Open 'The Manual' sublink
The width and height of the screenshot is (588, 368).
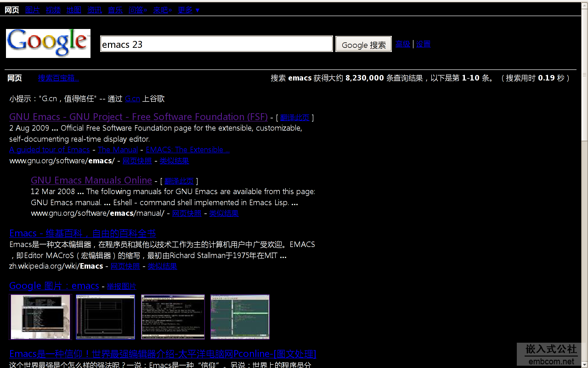118,149
